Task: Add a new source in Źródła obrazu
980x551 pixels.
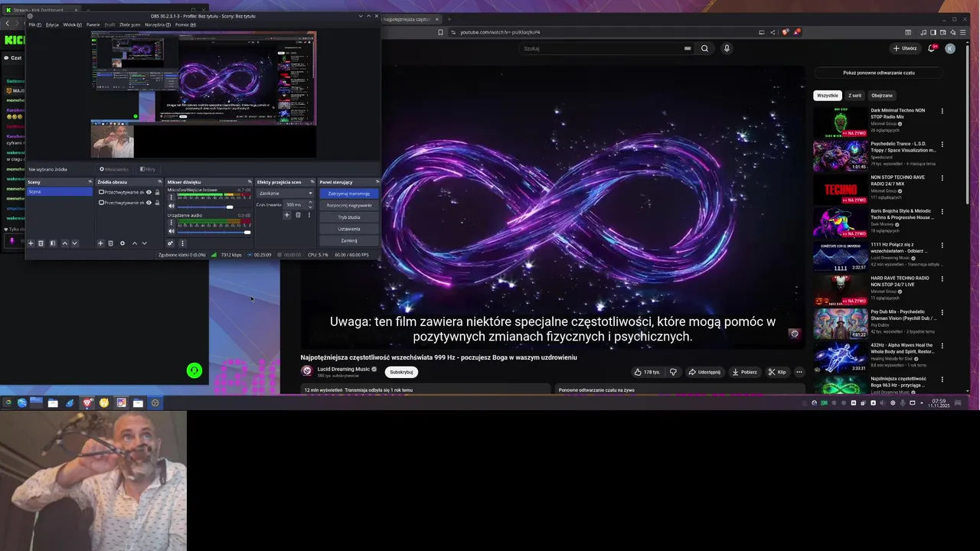Action: click(100, 243)
